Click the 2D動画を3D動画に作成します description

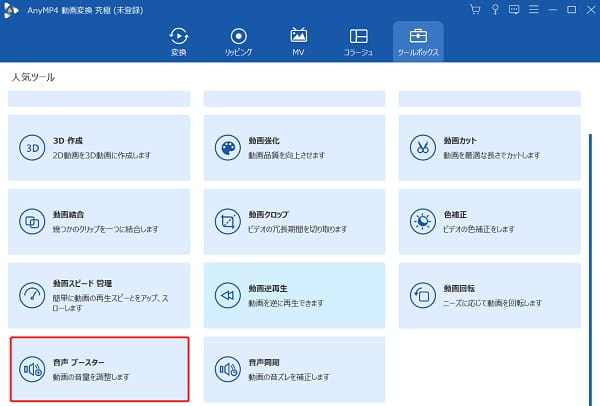tap(102, 155)
